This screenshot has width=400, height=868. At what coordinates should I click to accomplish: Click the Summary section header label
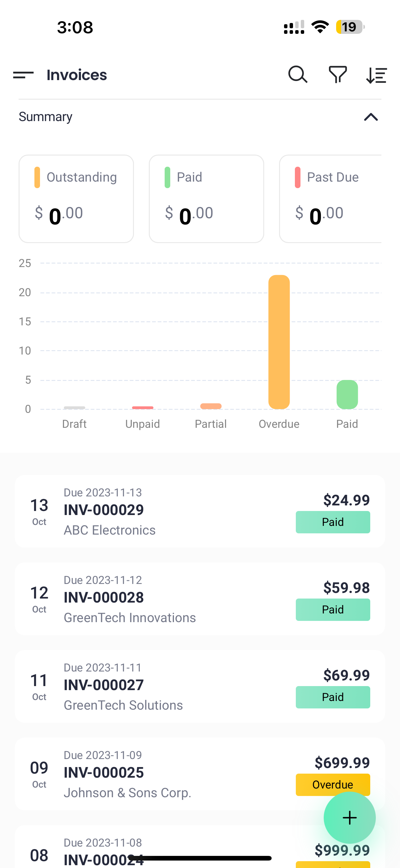click(46, 117)
